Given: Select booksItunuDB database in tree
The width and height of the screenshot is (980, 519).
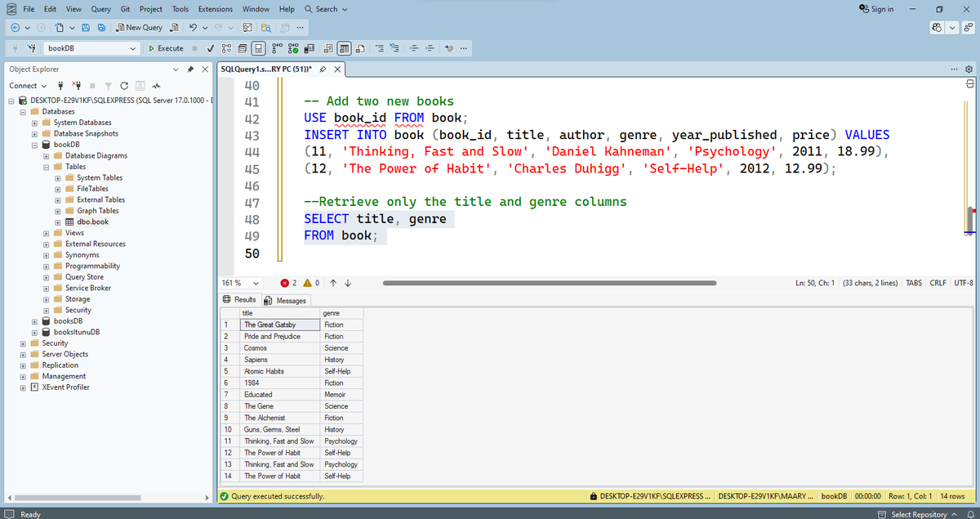Looking at the screenshot, I should coord(77,333).
